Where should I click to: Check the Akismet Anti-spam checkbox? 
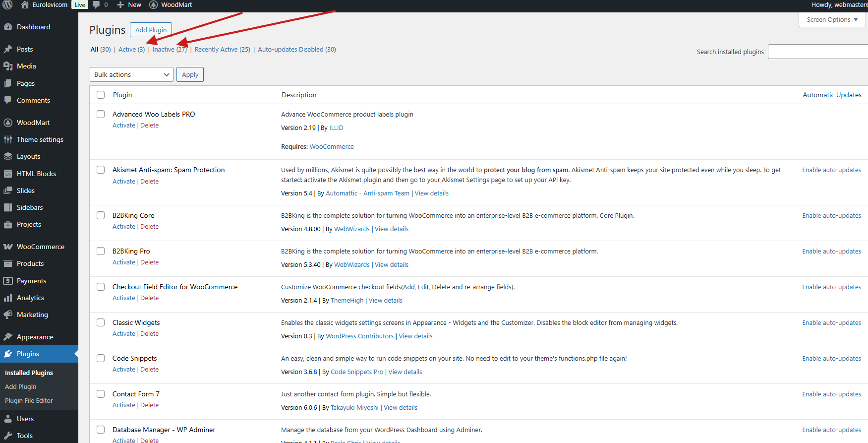tap(101, 170)
